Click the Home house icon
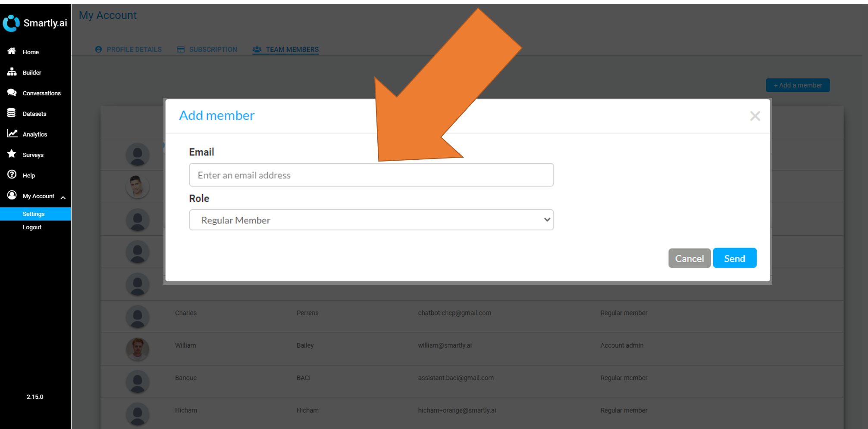The image size is (868, 429). pos(12,51)
